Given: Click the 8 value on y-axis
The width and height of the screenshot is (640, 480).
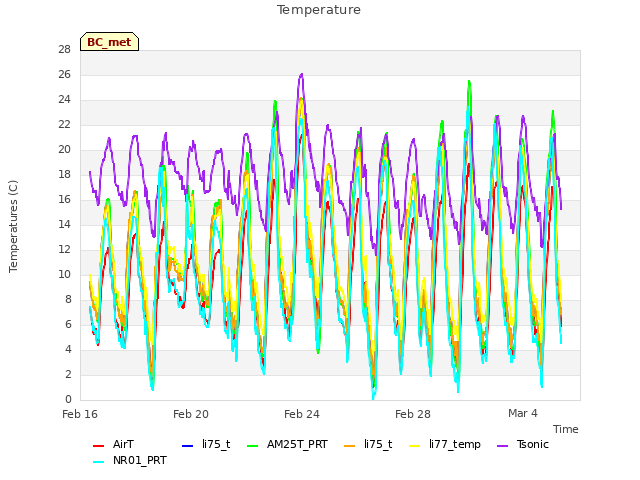Looking at the screenshot, I should tap(68, 299).
